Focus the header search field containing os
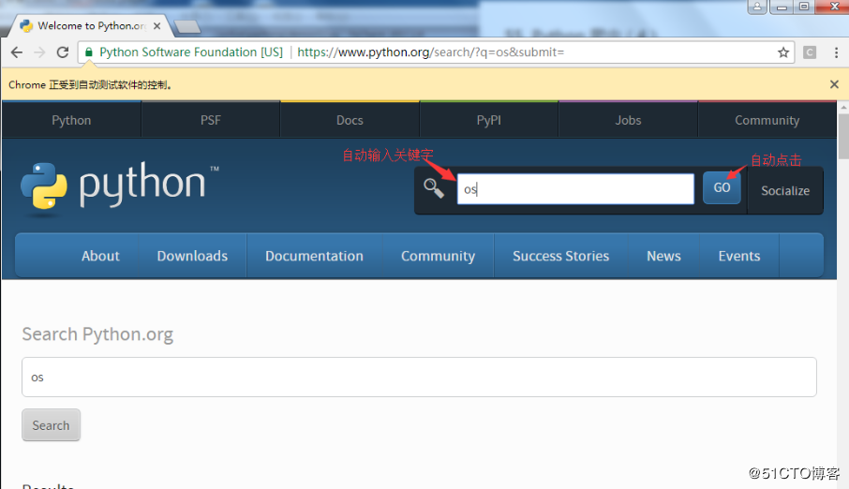849x489 pixels. (575, 189)
